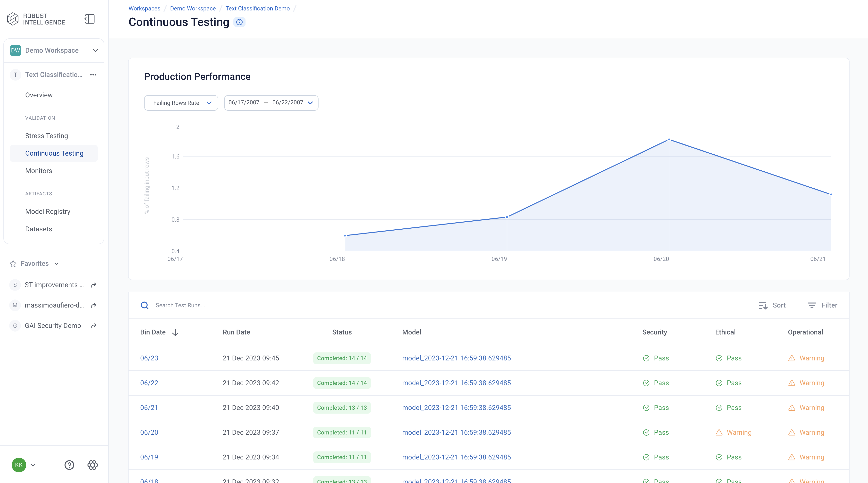This screenshot has width=868, height=483.
Task: Expand the Demo Workspace dropdown chevron
Action: (95, 50)
